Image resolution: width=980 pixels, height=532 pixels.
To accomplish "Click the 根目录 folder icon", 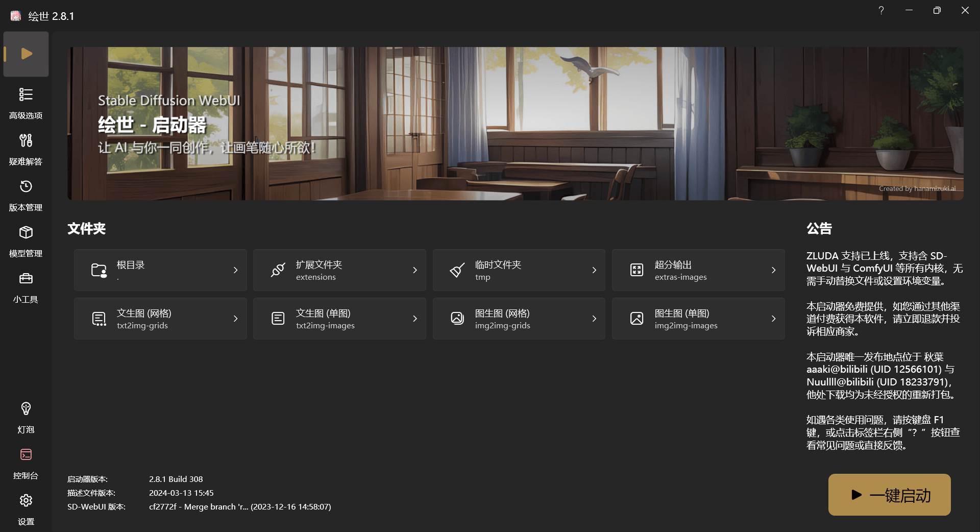I will pyautogui.click(x=99, y=270).
